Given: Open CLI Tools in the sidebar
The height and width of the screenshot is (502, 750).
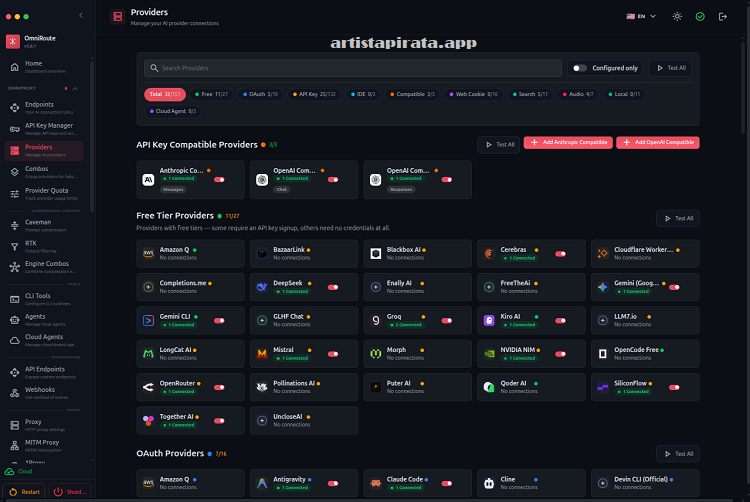Looking at the screenshot, I should click(x=45, y=299).
